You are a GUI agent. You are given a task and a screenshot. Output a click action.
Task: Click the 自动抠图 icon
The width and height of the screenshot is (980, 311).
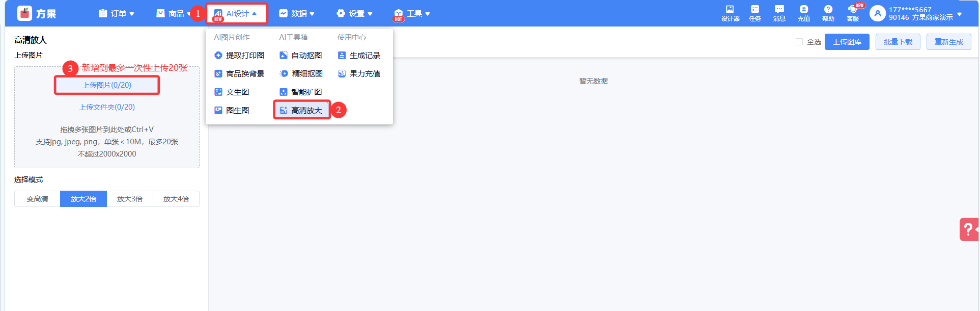pyautogui.click(x=284, y=55)
